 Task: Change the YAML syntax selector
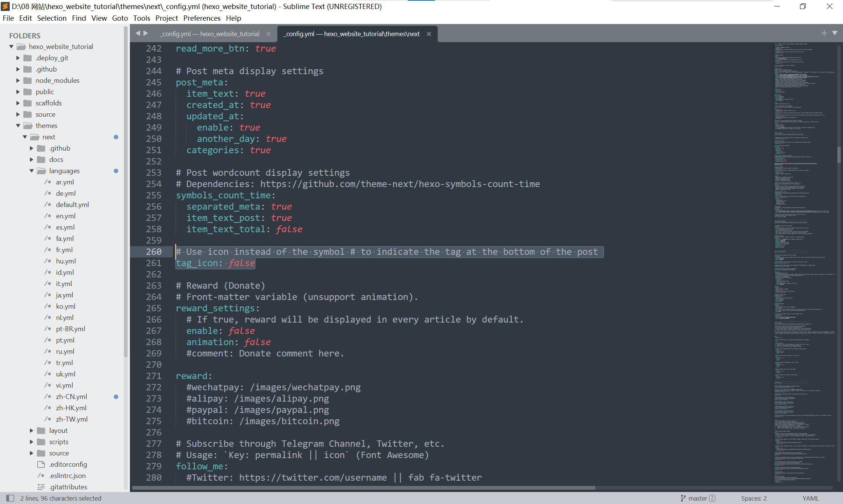(810, 498)
